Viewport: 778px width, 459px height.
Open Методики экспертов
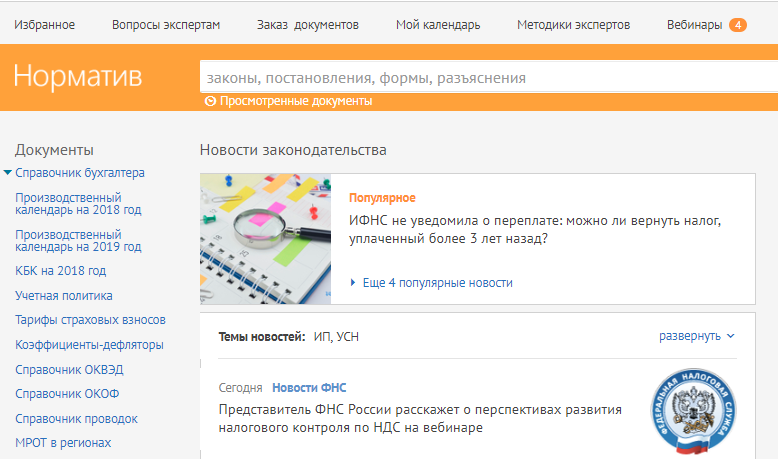point(574,25)
